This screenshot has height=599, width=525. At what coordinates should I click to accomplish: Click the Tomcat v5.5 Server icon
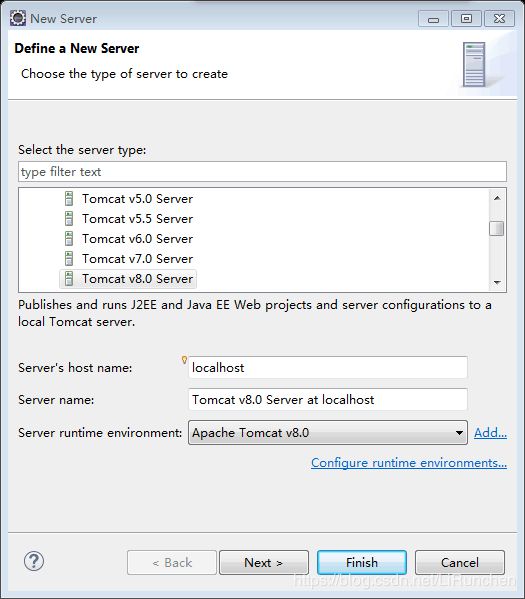(69, 219)
